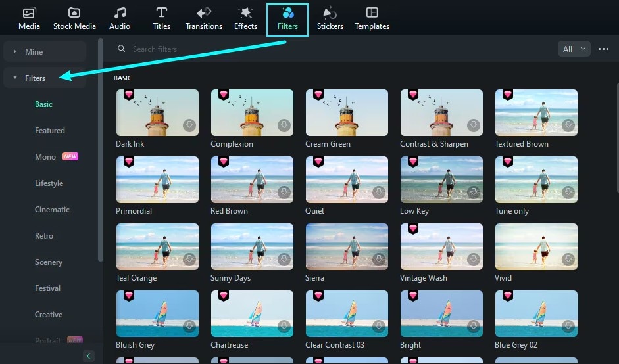This screenshot has height=364, width=619.
Task: Select the Lifestyle filter category
Action: 49,183
